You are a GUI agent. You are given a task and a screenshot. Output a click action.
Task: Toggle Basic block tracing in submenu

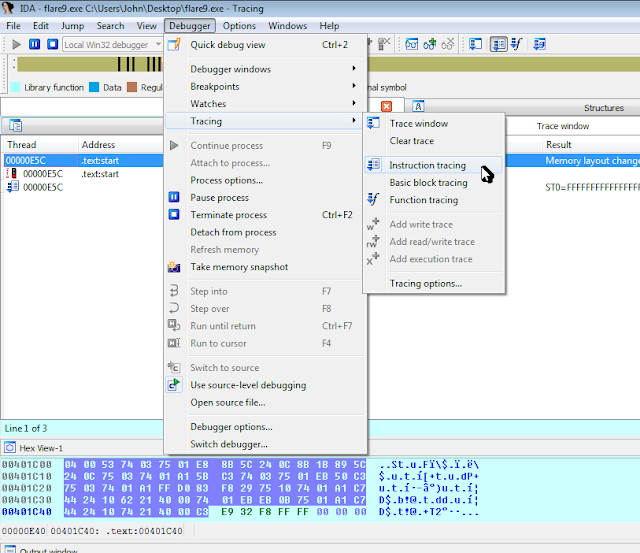pyautogui.click(x=434, y=182)
